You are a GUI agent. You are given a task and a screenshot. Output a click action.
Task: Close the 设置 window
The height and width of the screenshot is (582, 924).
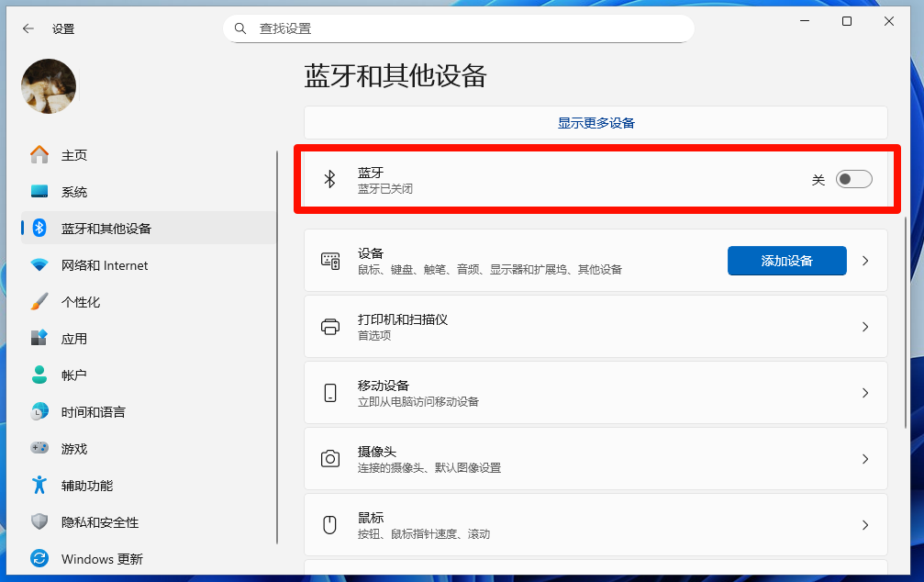pyautogui.click(x=889, y=21)
